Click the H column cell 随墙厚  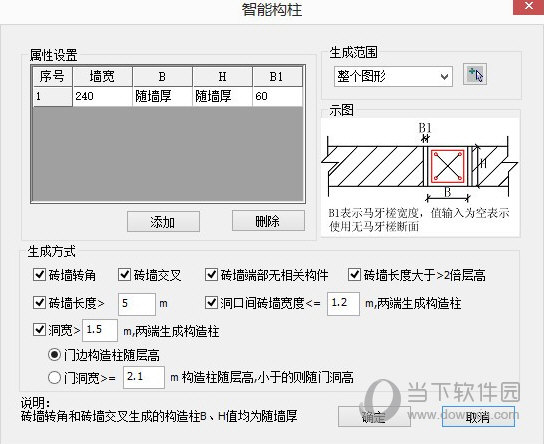(x=222, y=96)
